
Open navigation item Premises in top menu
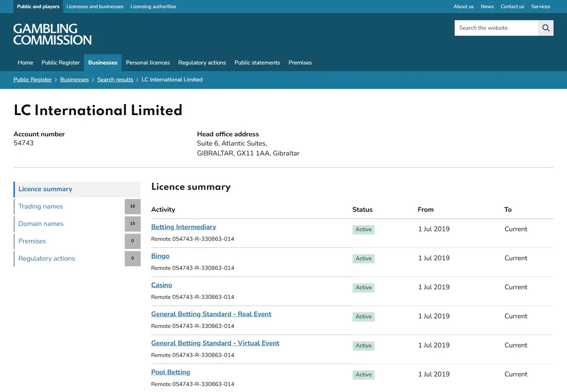coord(300,63)
